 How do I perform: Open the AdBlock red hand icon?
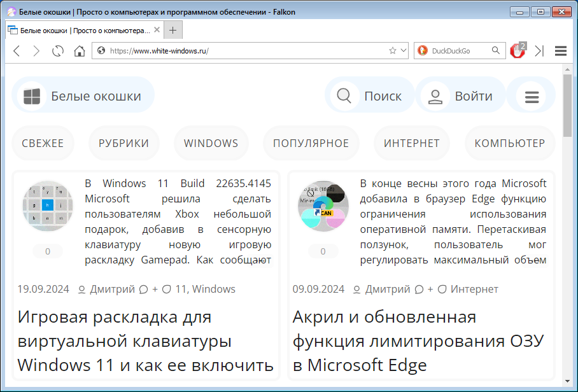(518, 50)
